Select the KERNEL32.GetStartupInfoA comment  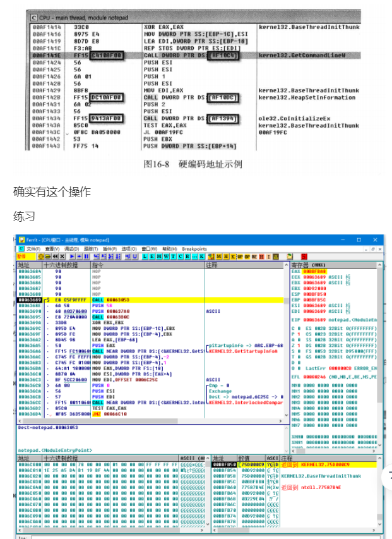click(243, 351)
